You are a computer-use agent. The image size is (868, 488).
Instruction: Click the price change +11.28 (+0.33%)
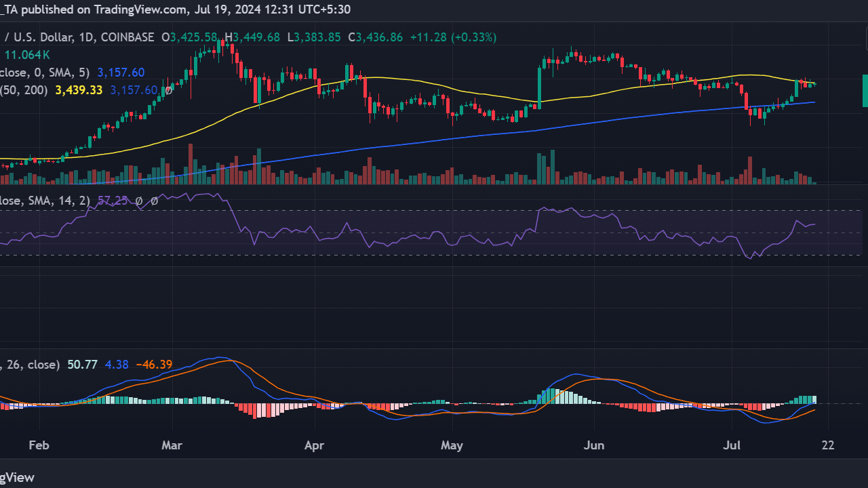(x=453, y=37)
